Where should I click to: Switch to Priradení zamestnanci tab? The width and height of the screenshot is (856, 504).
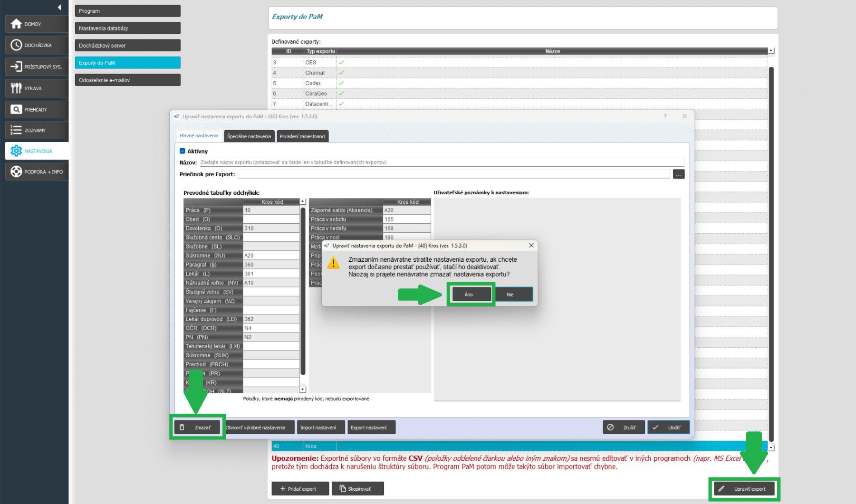[x=302, y=136]
